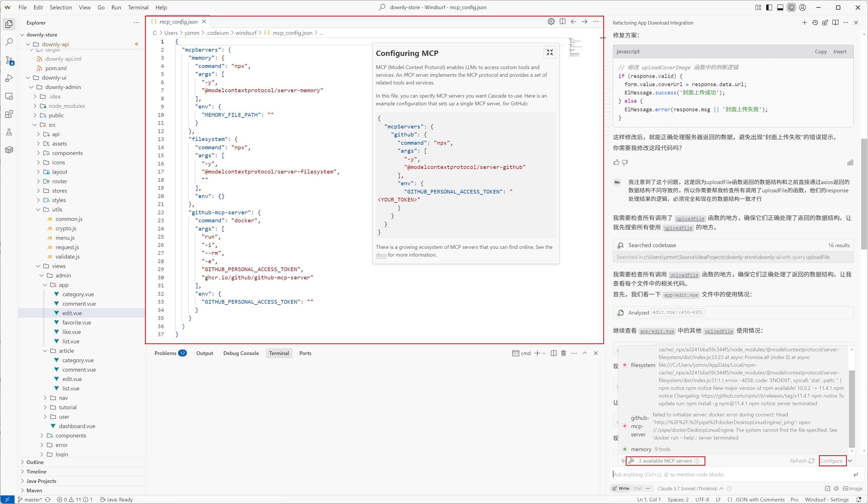868x504 pixels.
Task: Toggle the bottom panel visibility
Action: (780, 7)
